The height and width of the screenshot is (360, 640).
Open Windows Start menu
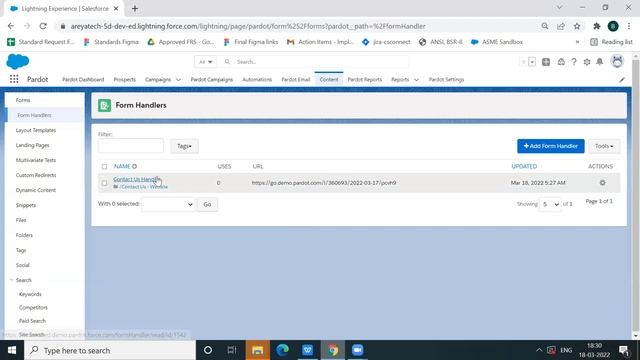12,350
